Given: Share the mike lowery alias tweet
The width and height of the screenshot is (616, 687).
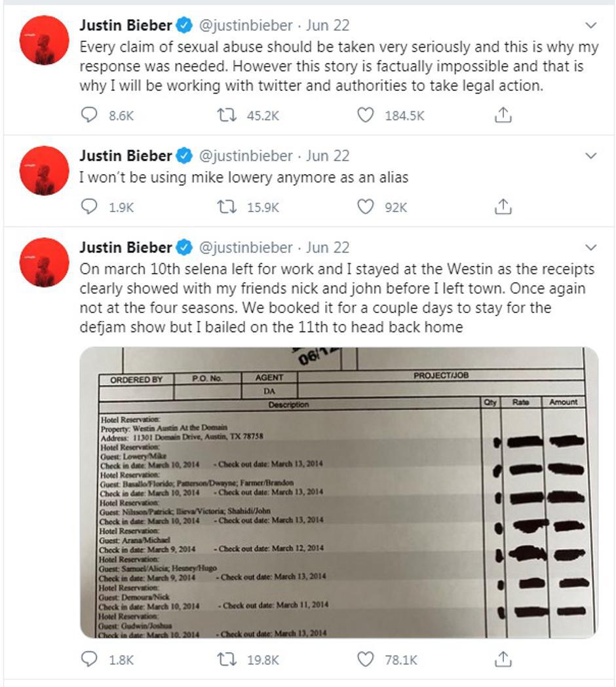Looking at the screenshot, I should pyautogui.click(x=502, y=207).
